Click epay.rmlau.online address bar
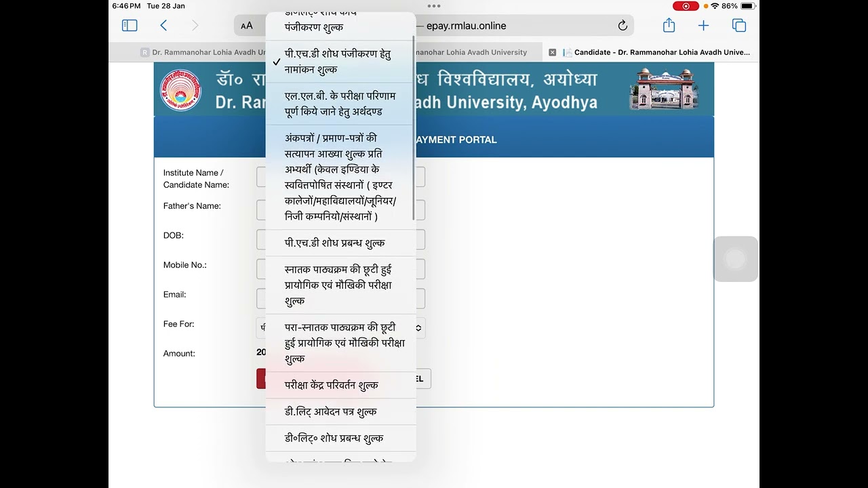Screen dimensions: 868x488 (434, 26)
